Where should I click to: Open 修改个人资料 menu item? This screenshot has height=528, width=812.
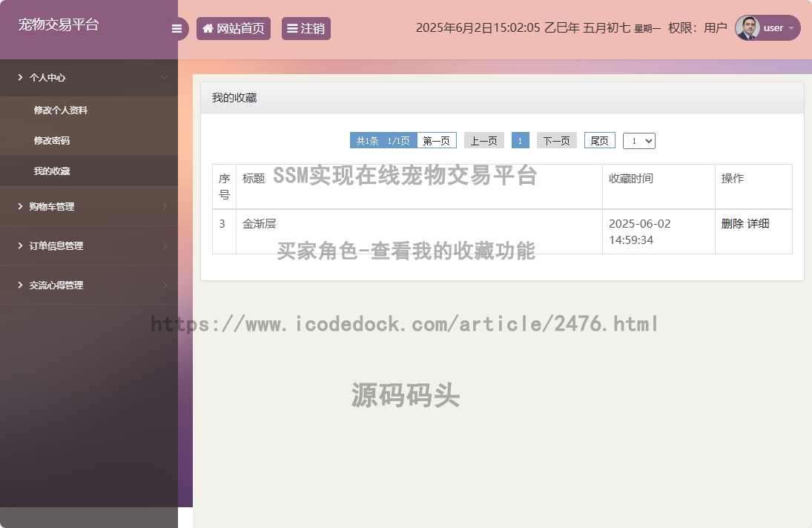tap(61, 110)
